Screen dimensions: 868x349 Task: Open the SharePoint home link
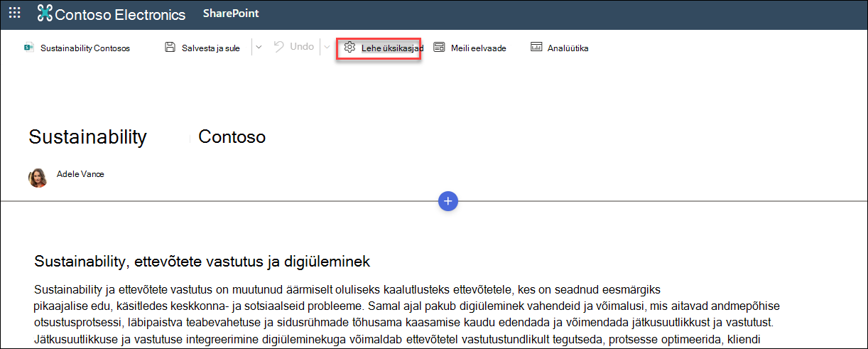click(231, 14)
